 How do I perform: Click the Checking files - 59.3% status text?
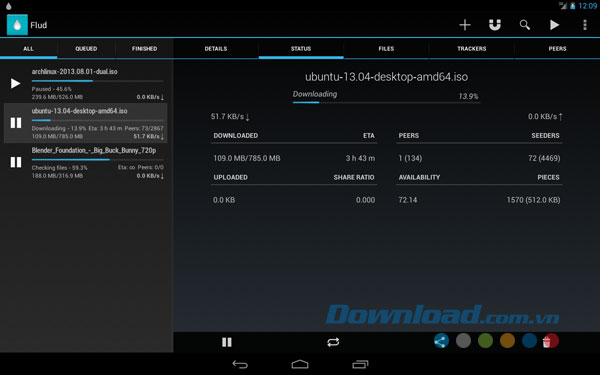60,168
